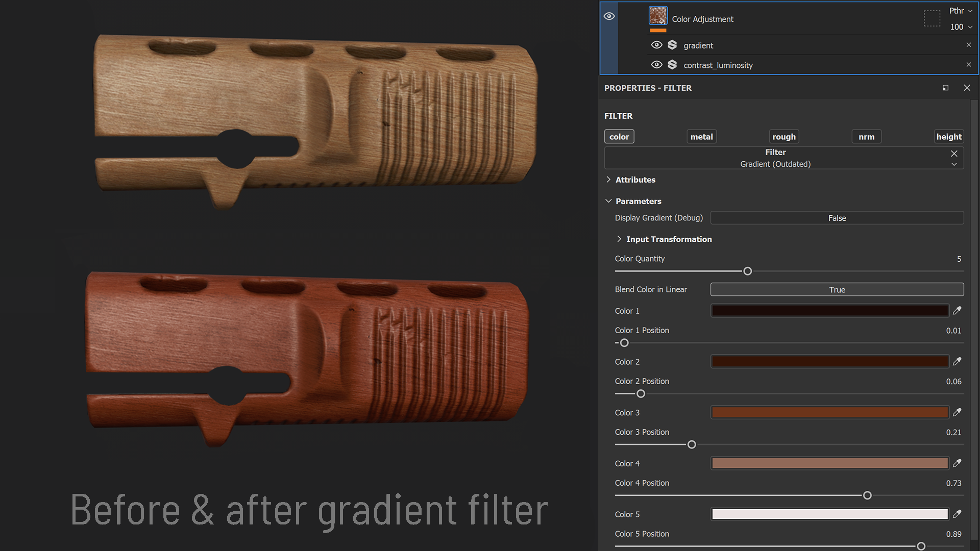Undock the Properties Filter panel
980x551 pixels.
[x=945, y=88]
